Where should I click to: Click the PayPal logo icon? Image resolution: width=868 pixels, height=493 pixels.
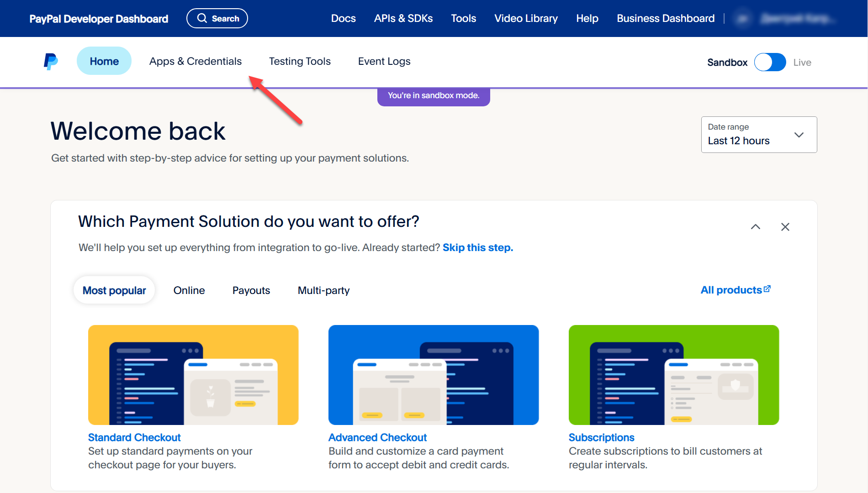pyautogui.click(x=51, y=62)
